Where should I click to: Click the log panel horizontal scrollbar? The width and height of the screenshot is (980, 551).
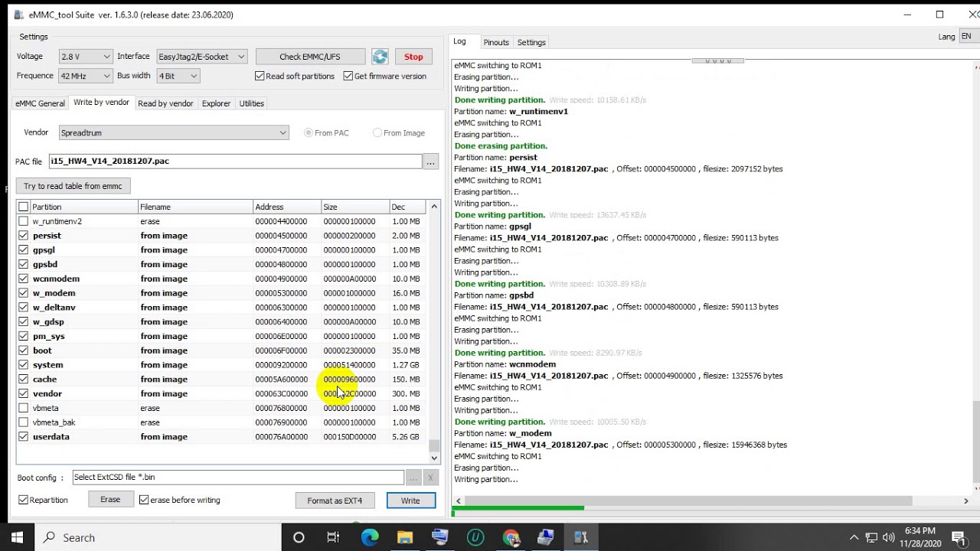tap(688, 501)
